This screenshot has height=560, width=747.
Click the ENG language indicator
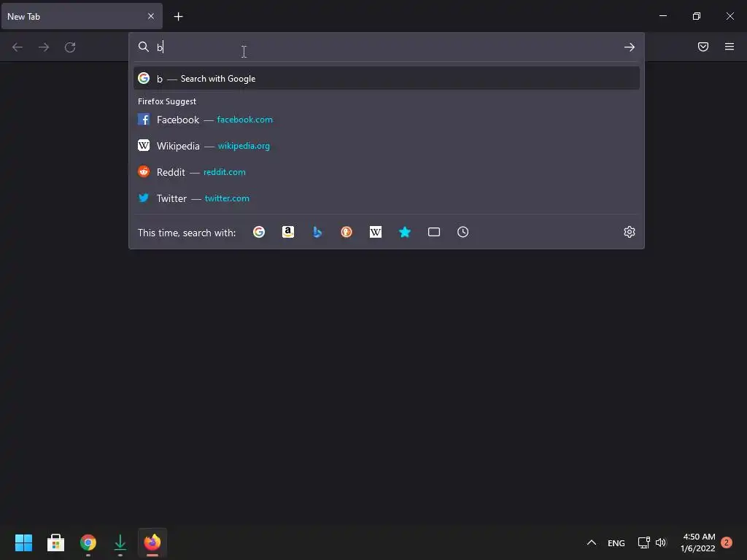[616, 542]
